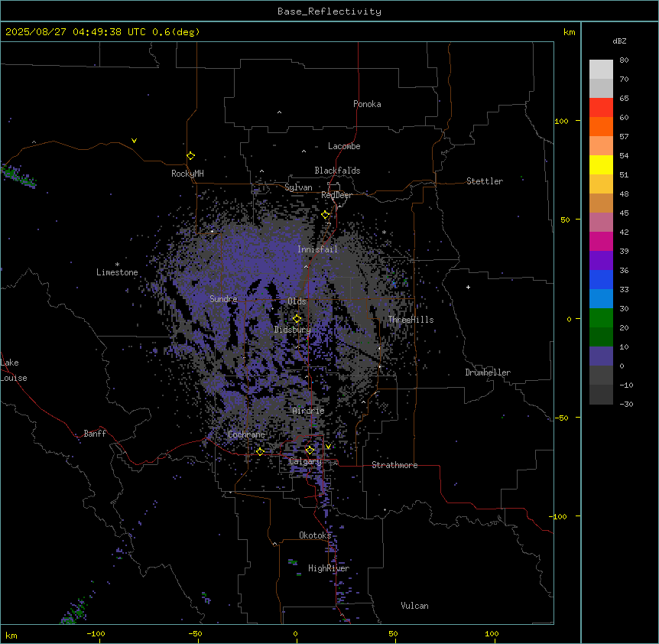Viewport: 659px width, 644px height.
Task: Click the asterisk marker above Limestone
Action: click(117, 264)
